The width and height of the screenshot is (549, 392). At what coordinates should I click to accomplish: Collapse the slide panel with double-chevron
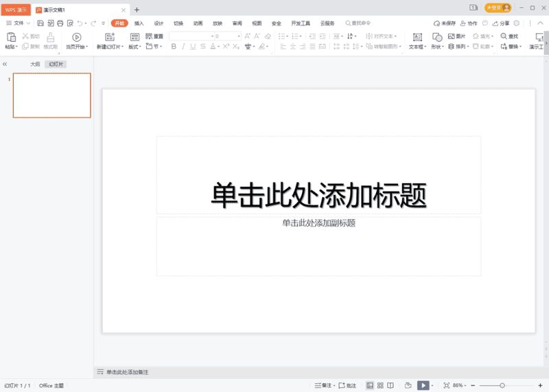coord(5,64)
